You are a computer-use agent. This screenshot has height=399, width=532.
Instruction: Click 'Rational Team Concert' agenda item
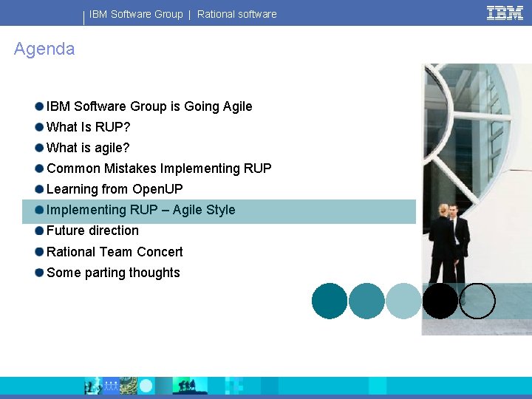(x=115, y=252)
